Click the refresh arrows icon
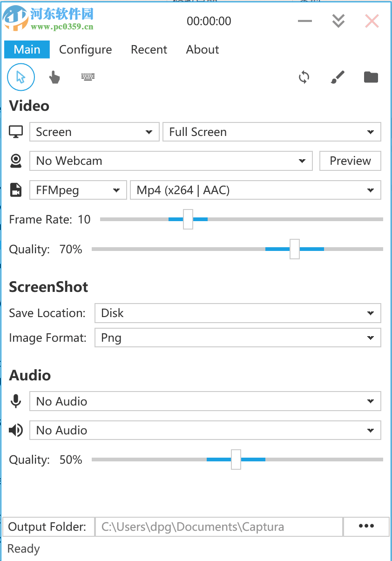This screenshot has height=561, width=392. tap(304, 77)
